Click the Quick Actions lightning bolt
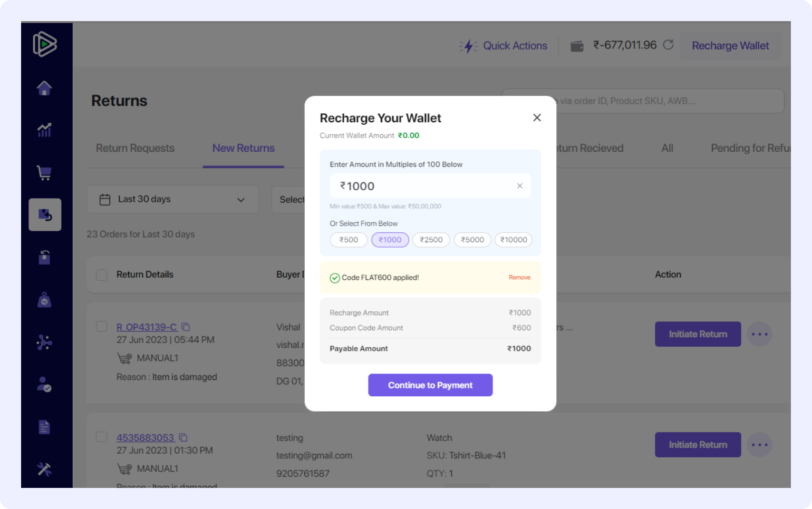 [469, 46]
